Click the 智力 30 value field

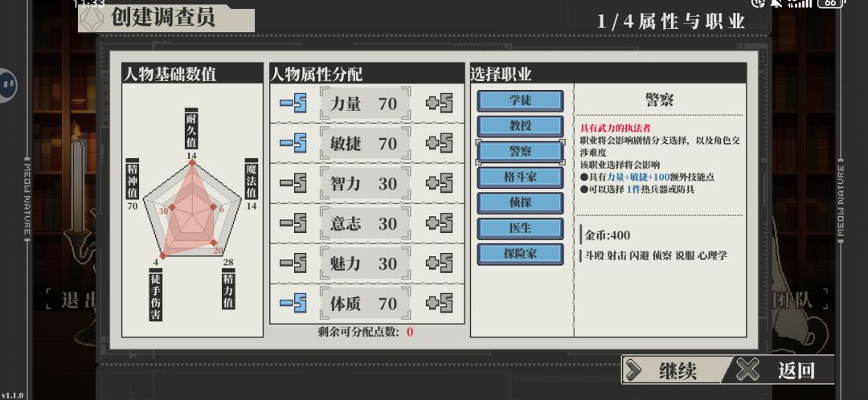click(366, 183)
